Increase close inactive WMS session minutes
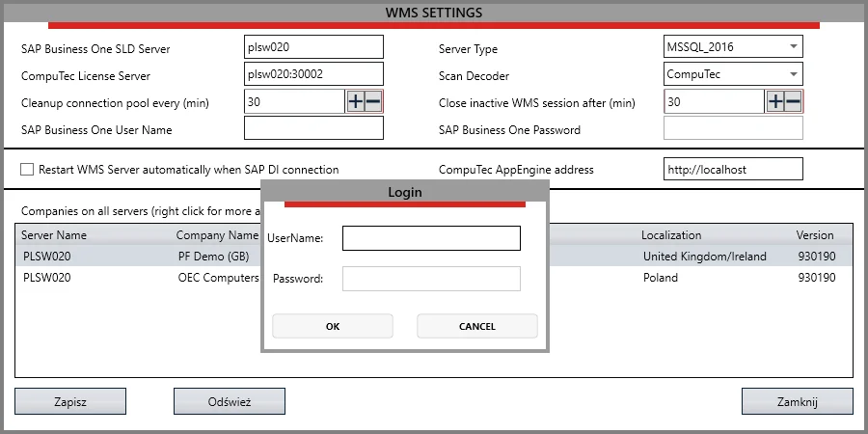868x434 pixels. [775, 102]
